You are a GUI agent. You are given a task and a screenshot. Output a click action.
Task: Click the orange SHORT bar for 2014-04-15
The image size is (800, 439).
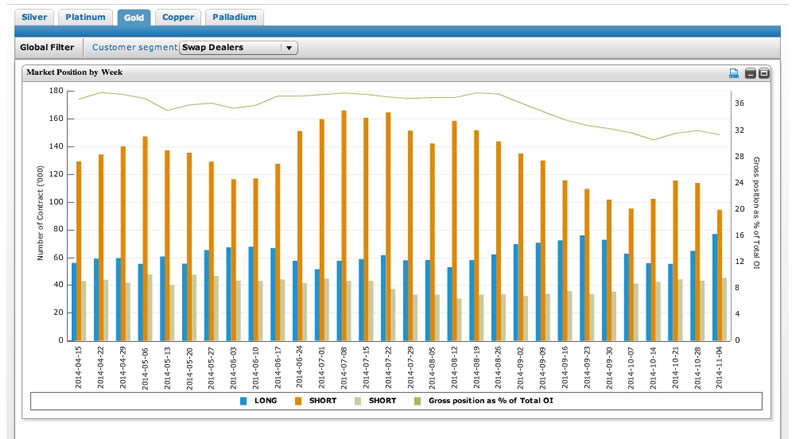[x=79, y=250]
